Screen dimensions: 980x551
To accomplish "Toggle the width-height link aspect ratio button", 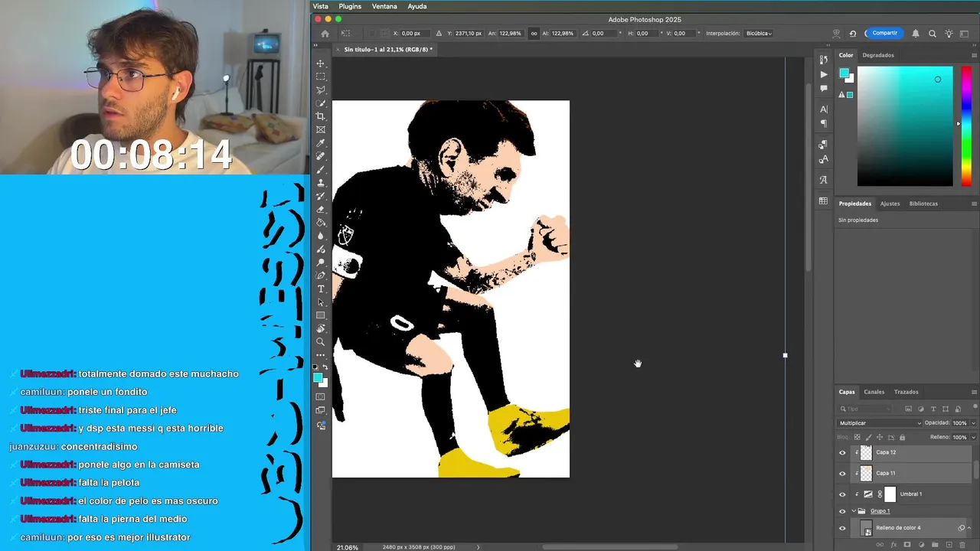I will tap(534, 34).
